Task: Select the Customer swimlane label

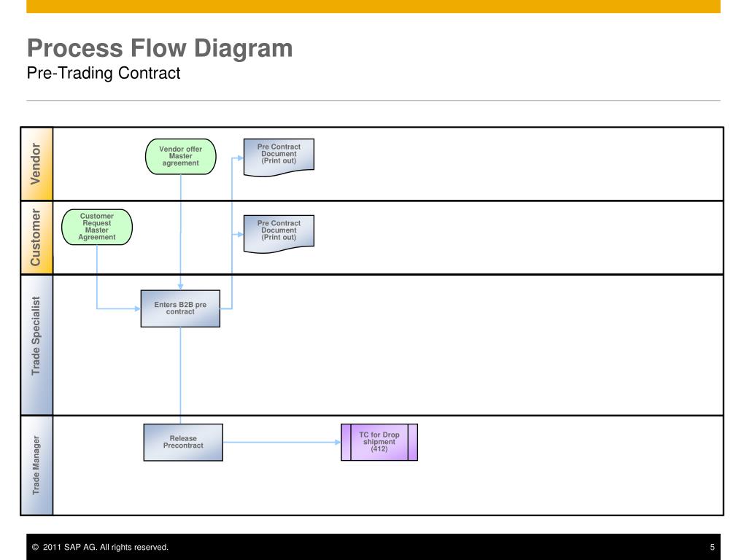Action: (36, 238)
